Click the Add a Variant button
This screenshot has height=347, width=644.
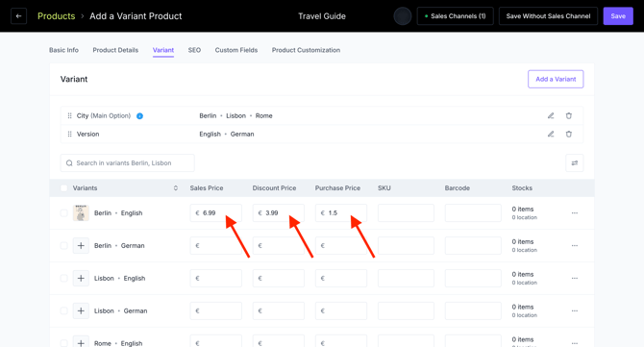pyautogui.click(x=556, y=79)
